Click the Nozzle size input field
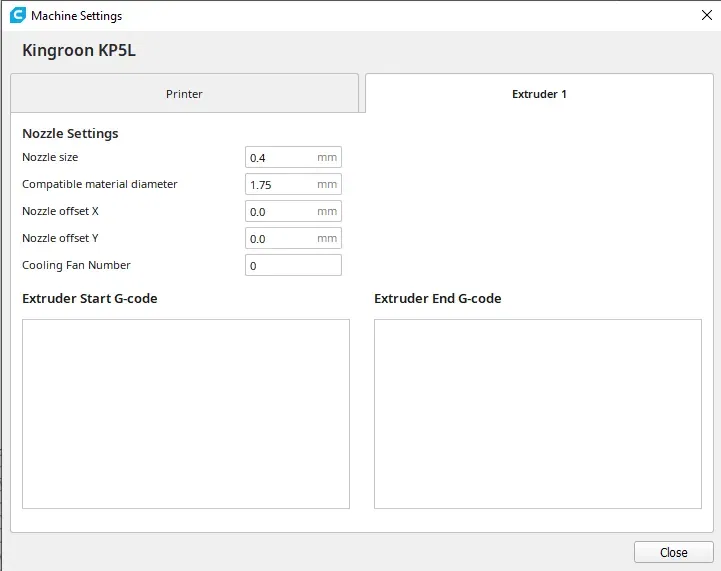This screenshot has width=721, height=571. [x=293, y=157]
